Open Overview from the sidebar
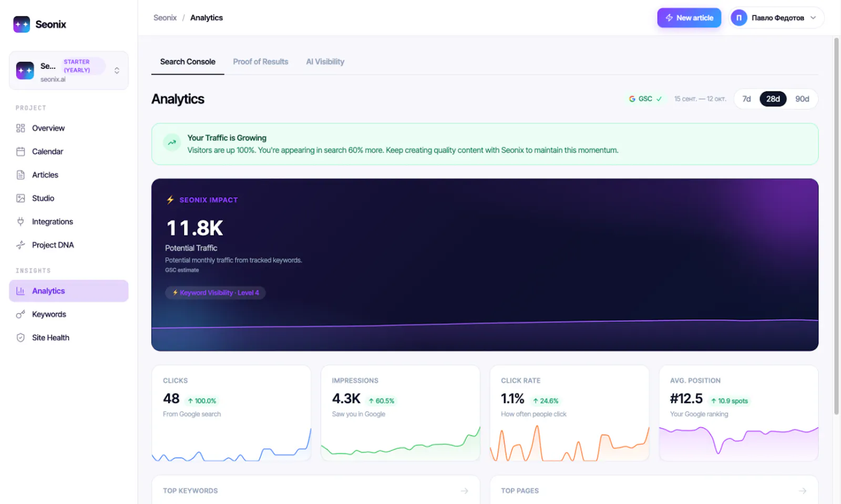 pyautogui.click(x=68, y=128)
